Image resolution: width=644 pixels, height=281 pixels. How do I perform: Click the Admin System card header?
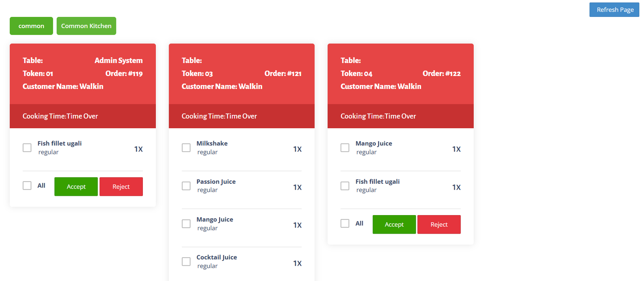point(83,74)
